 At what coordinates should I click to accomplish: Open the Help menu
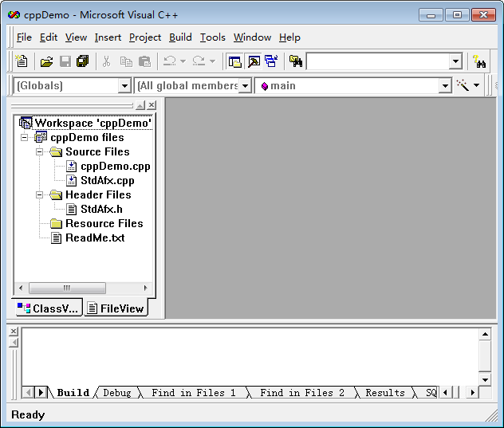point(289,37)
